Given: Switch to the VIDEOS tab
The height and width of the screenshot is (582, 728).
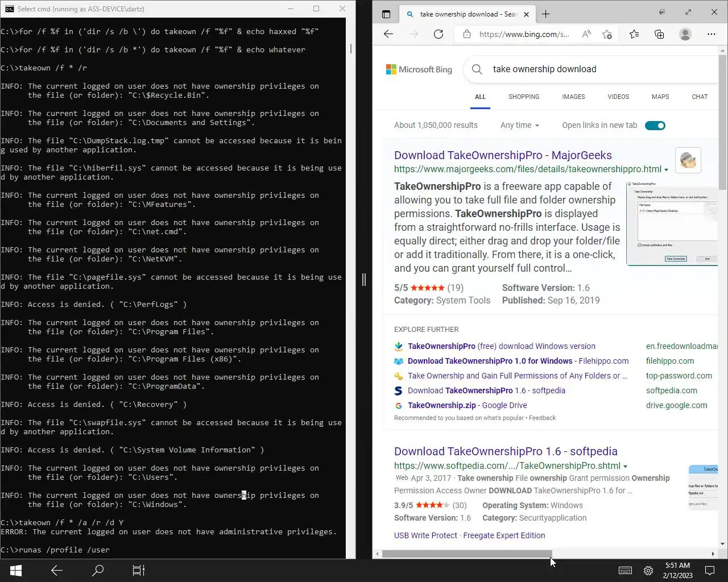Looking at the screenshot, I should click(618, 97).
